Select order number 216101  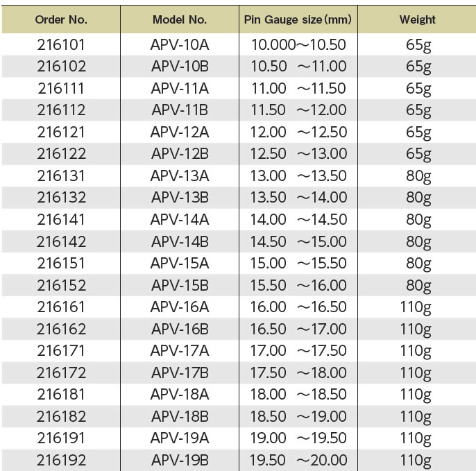pyautogui.click(x=61, y=44)
